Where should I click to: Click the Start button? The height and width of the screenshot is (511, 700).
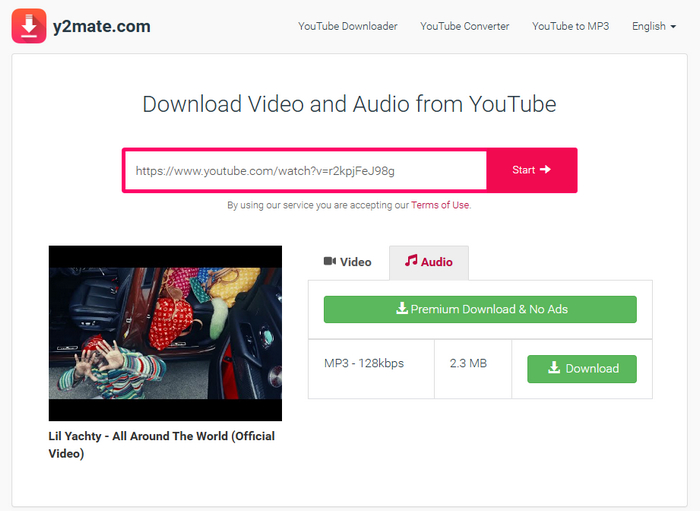pyautogui.click(x=531, y=170)
